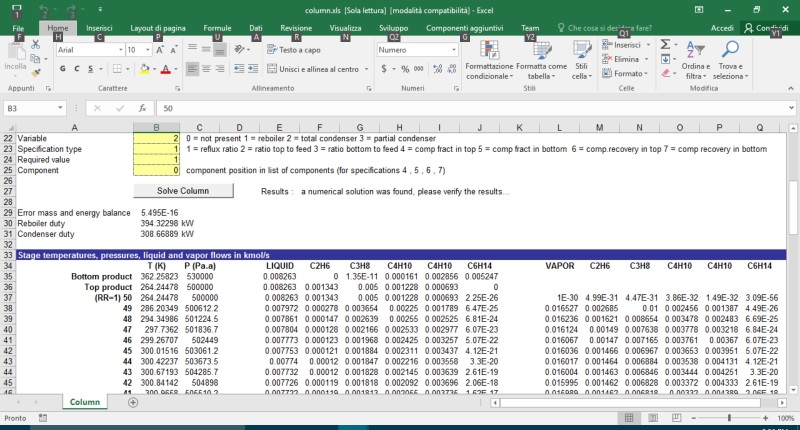The height and width of the screenshot is (430, 800).
Task: Decrease the cell indent
Action: [x=239, y=69]
